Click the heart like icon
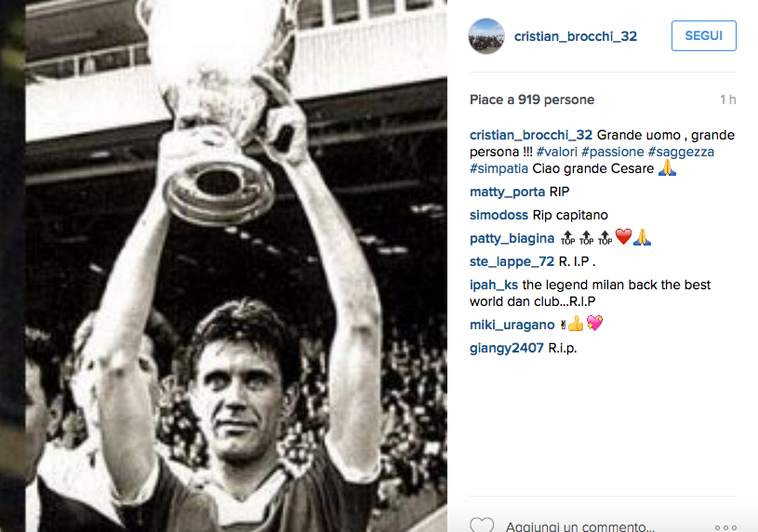Image resolution: width=758 pixels, height=532 pixels. point(482,525)
